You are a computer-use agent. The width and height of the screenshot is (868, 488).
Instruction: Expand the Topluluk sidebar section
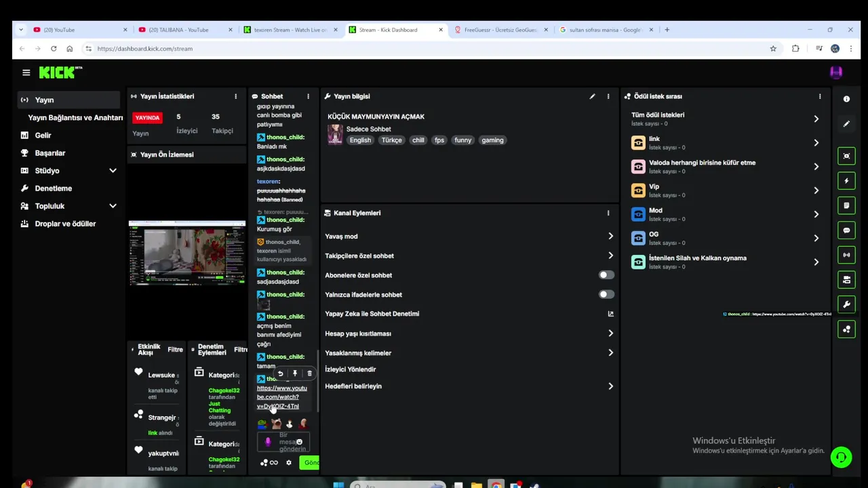click(113, 206)
